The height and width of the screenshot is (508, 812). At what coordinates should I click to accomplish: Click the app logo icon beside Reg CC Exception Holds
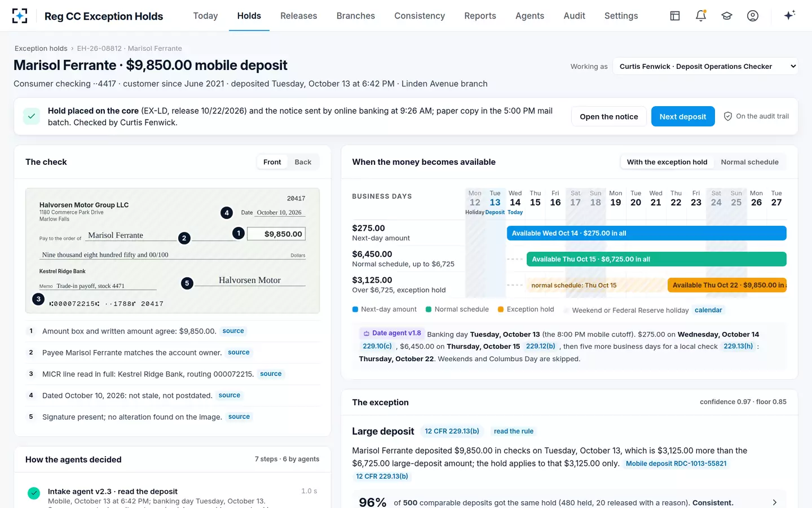tap(20, 16)
